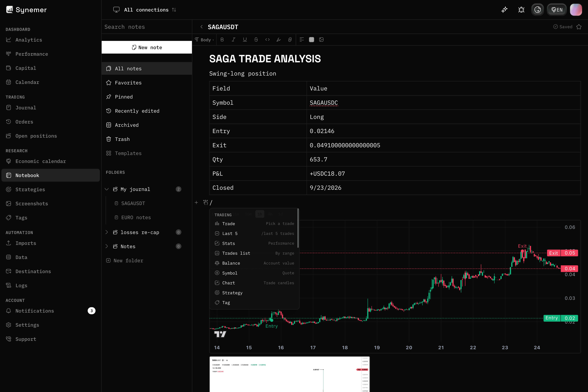
Task: Choose Trade from the slash menu
Action: pos(254,224)
